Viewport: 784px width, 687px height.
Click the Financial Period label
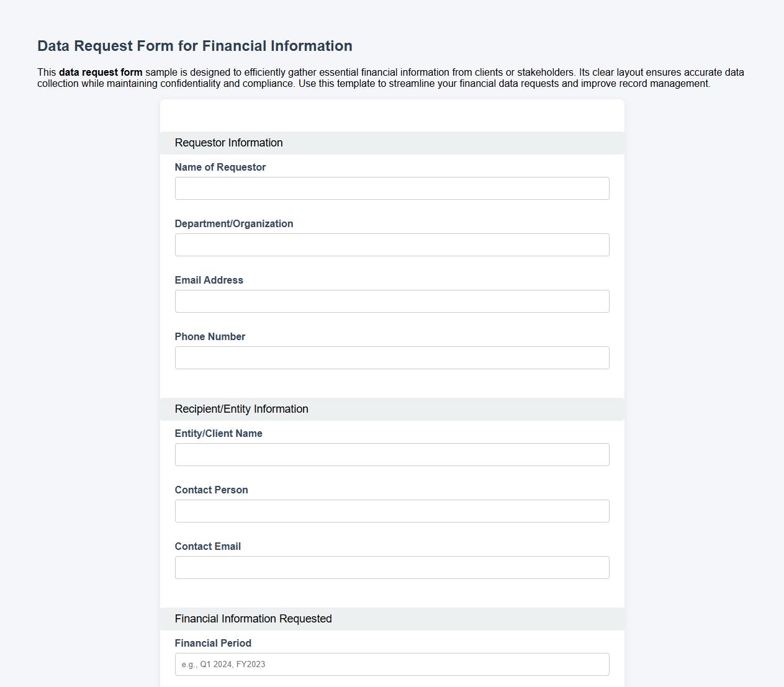(x=213, y=643)
